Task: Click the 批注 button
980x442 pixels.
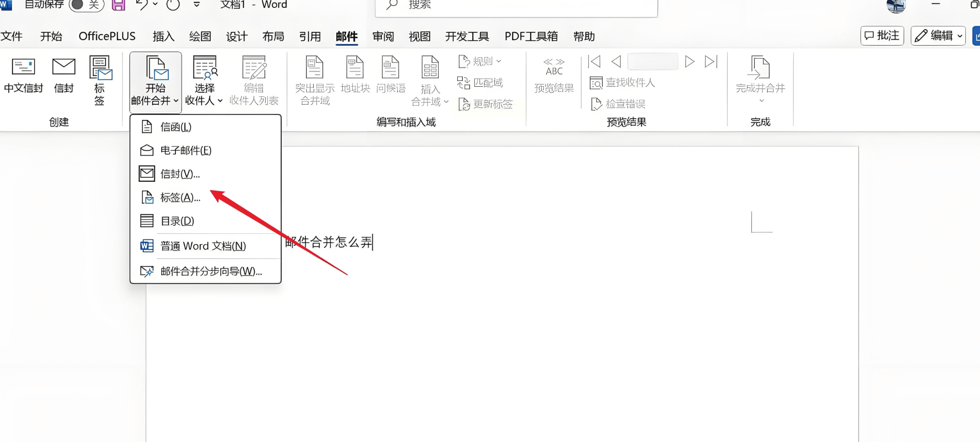Action: click(881, 36)
